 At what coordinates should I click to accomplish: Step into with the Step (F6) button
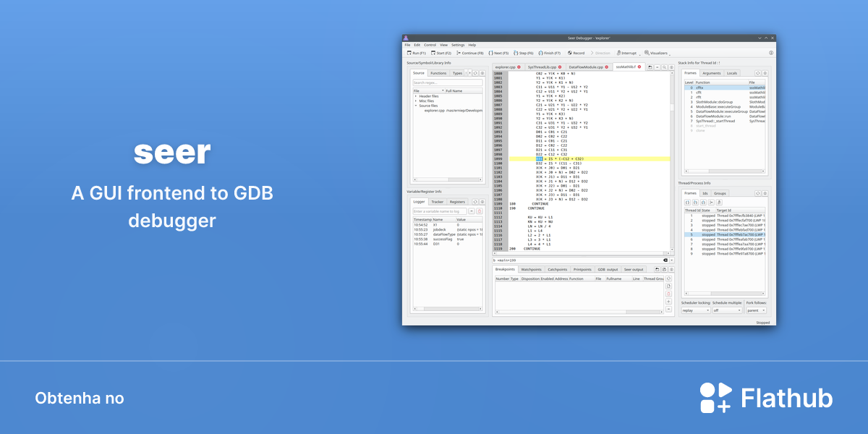tap(523, 53)
